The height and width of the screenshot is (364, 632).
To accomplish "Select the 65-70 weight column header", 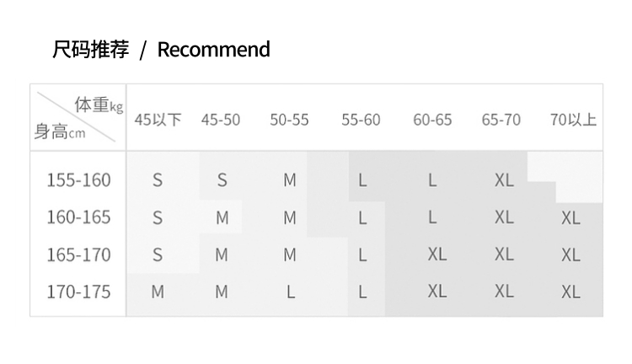I will (x=501, y=120).
